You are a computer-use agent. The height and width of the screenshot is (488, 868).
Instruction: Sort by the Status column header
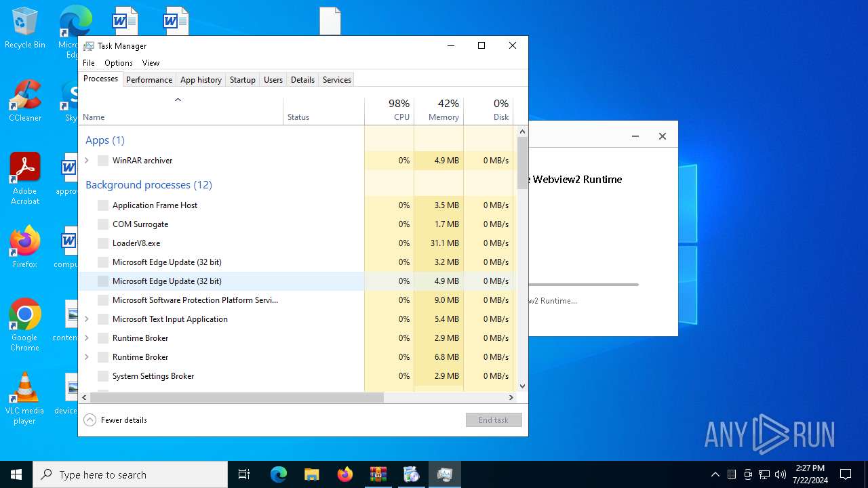click(x=323, y=111)
